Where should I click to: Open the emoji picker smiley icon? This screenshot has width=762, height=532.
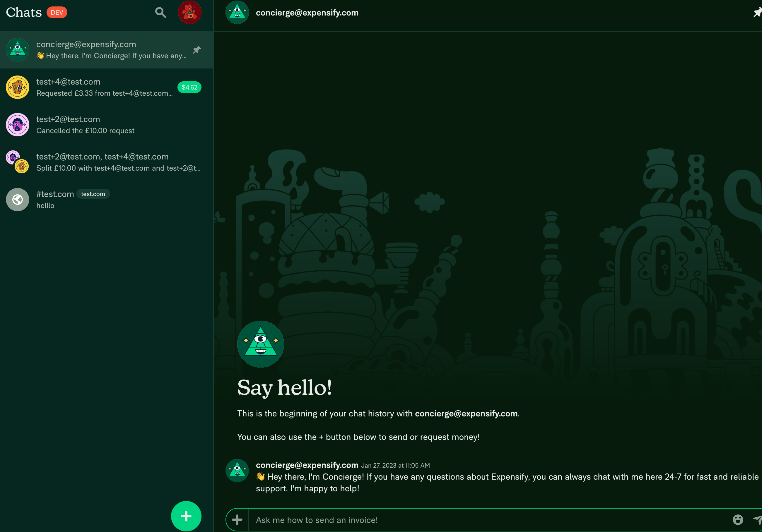(737, 520)
